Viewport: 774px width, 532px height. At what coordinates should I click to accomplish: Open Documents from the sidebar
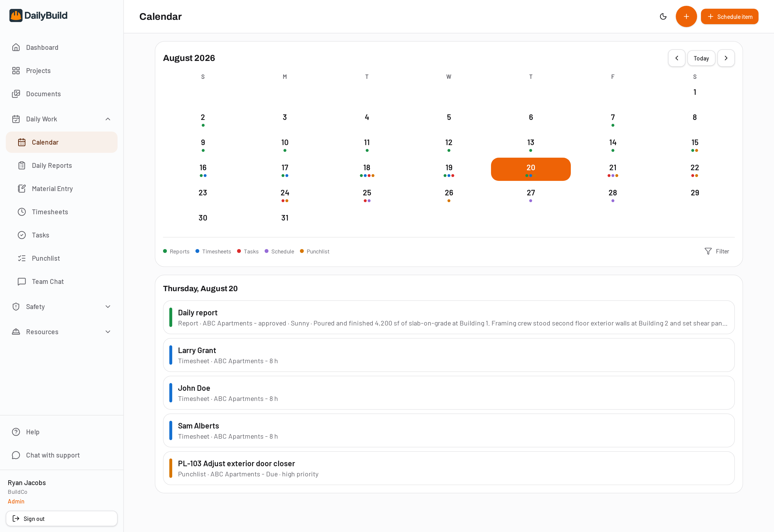tap(62, 94)
